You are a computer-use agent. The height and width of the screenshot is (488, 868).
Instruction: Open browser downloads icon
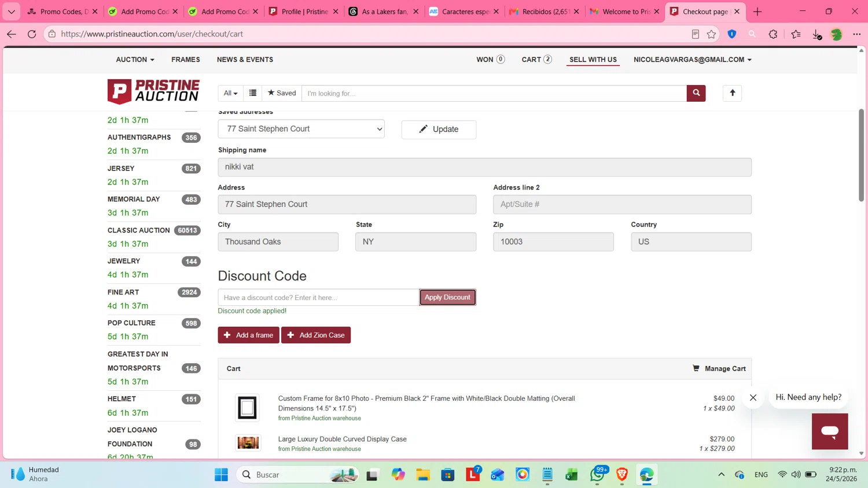816,34
